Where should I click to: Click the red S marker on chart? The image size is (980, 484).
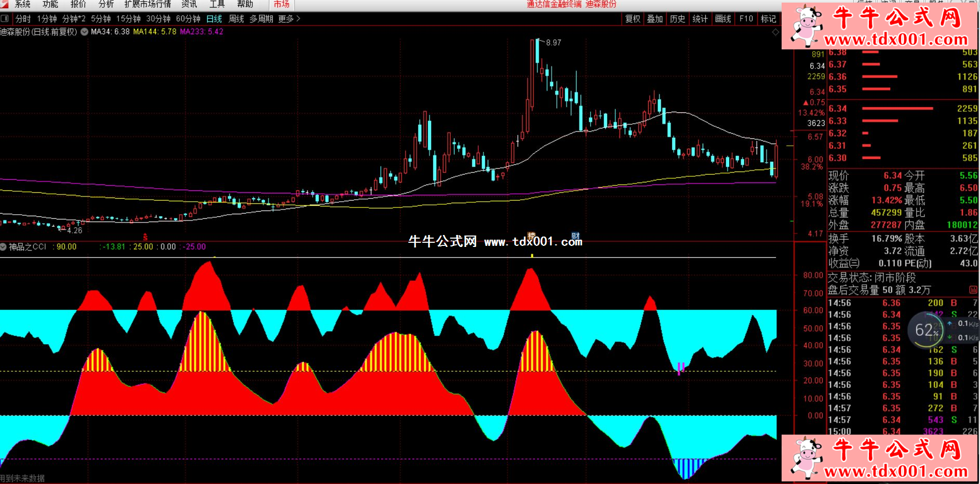(x=145, y=237)
